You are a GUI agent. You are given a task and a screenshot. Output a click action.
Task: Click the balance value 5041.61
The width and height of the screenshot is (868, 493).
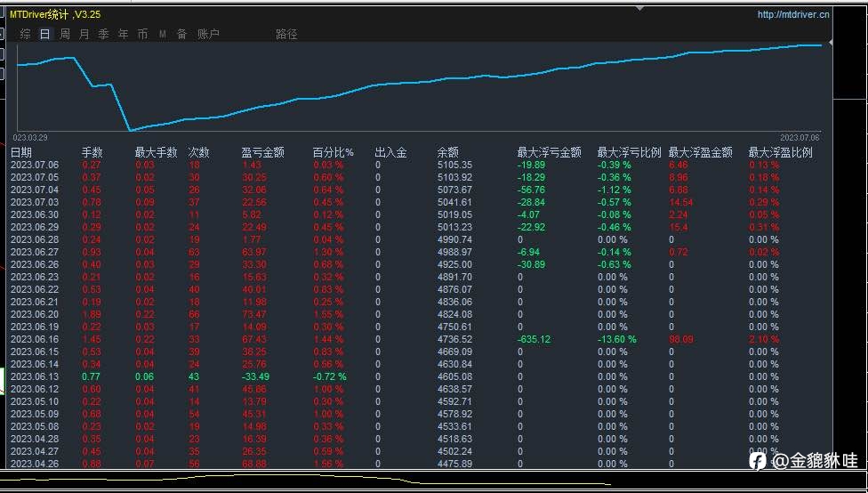(x=455, y=202)
